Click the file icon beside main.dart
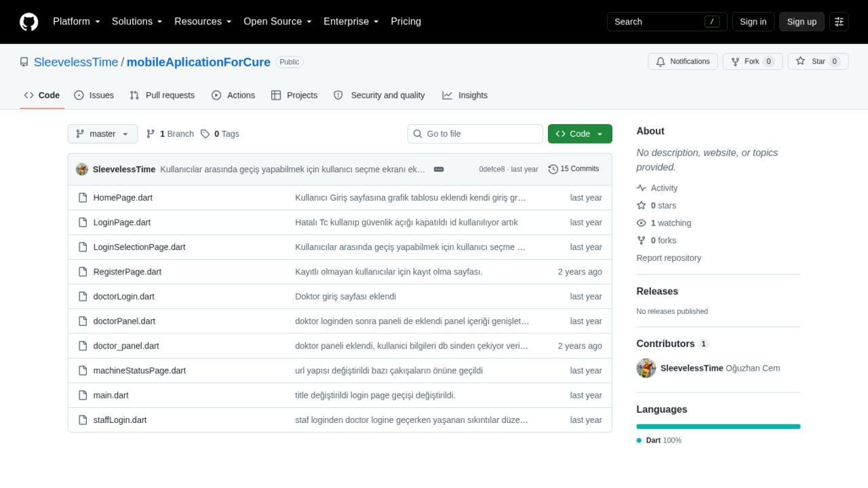Image resolution: width=868 pixels, height=488 pixels. (x=83, y=395)
